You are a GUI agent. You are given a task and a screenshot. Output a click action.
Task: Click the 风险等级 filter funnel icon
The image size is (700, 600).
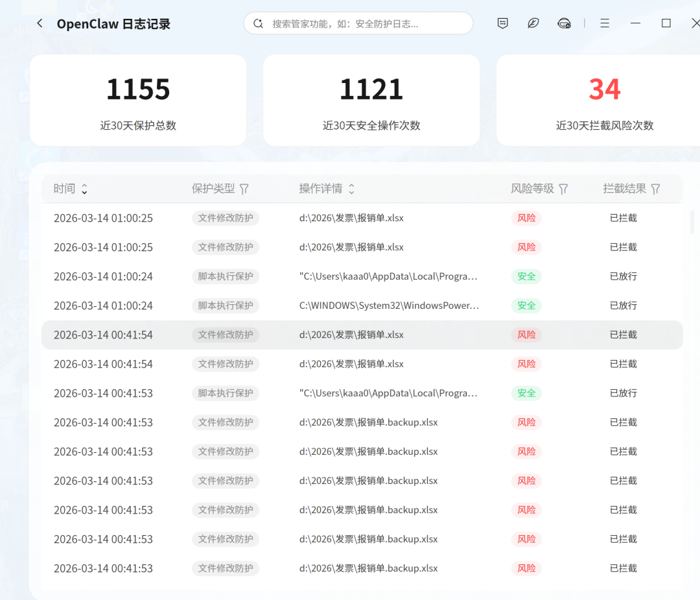563,188
